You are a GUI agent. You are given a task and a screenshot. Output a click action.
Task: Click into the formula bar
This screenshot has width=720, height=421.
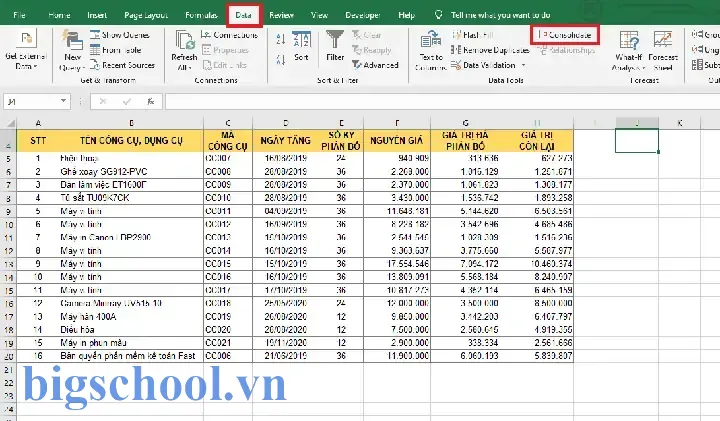(x=441, y=101)
